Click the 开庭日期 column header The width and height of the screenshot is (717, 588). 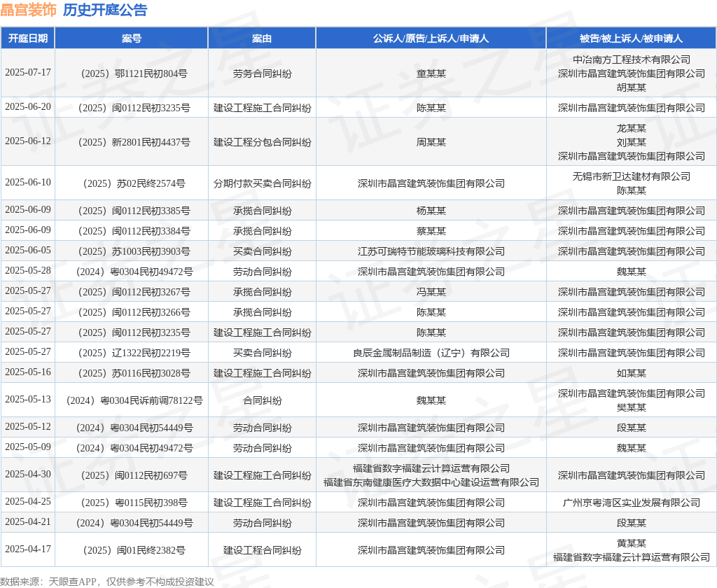(28, 38)
